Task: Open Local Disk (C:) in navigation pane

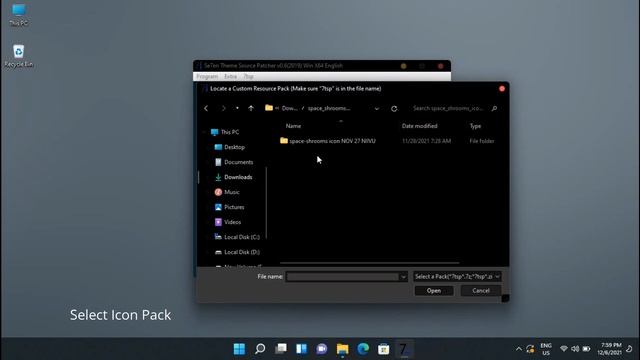Action: (237, 237)
